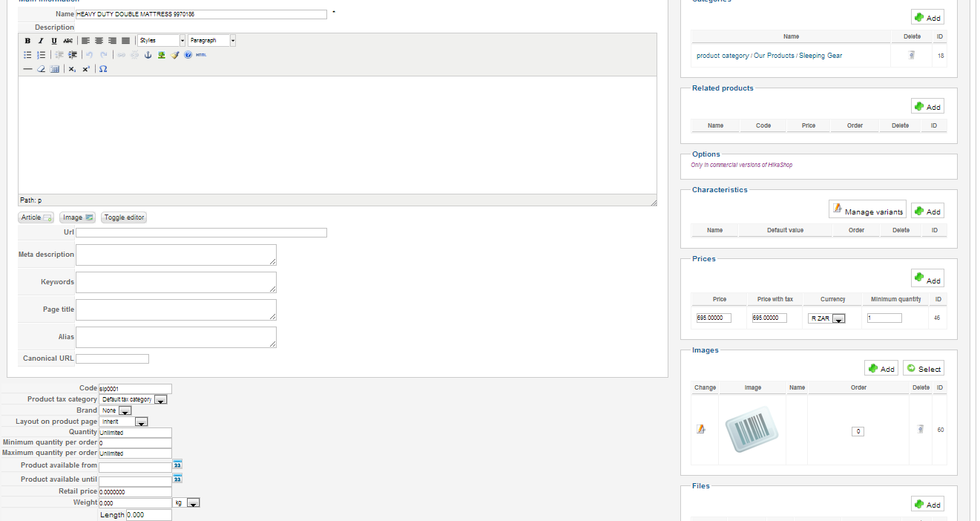Insert an ordered numbered list
The image size is (980, 521).
(41, 55)
